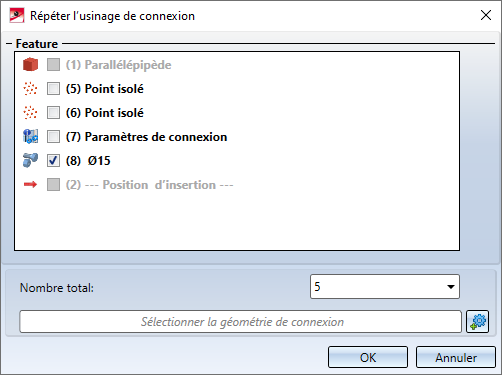This screenshot has width=502, height=375.
Task: Open the Nombre total dropdown arrow
Action: pos(451,287)
